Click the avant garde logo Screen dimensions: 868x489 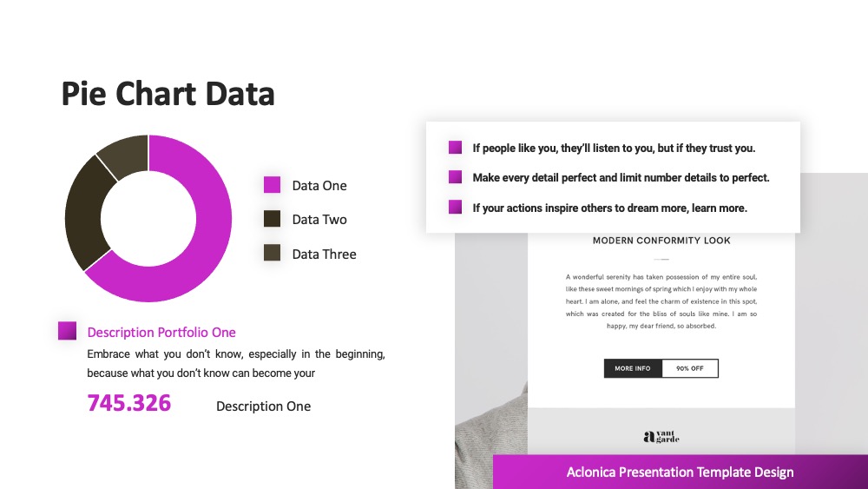pyautogui.click(x=661, y=437)
